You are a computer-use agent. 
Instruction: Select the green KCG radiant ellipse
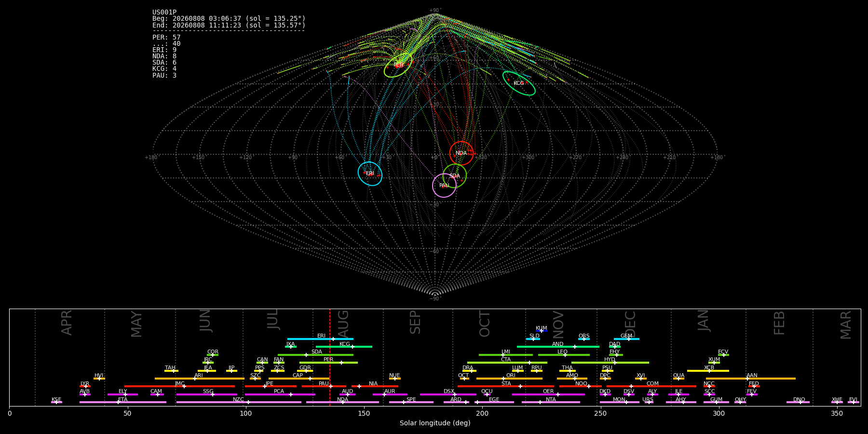click(x=519, y=83)
